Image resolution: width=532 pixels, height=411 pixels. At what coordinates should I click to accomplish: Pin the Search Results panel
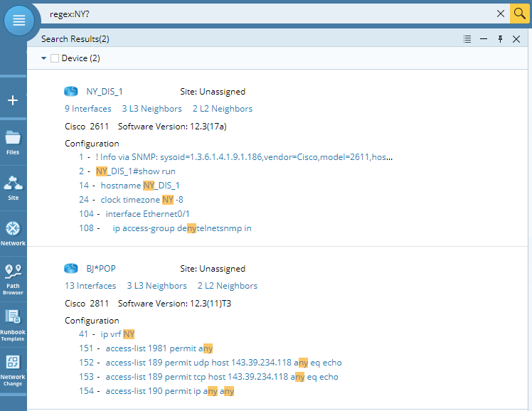[500, 39]
